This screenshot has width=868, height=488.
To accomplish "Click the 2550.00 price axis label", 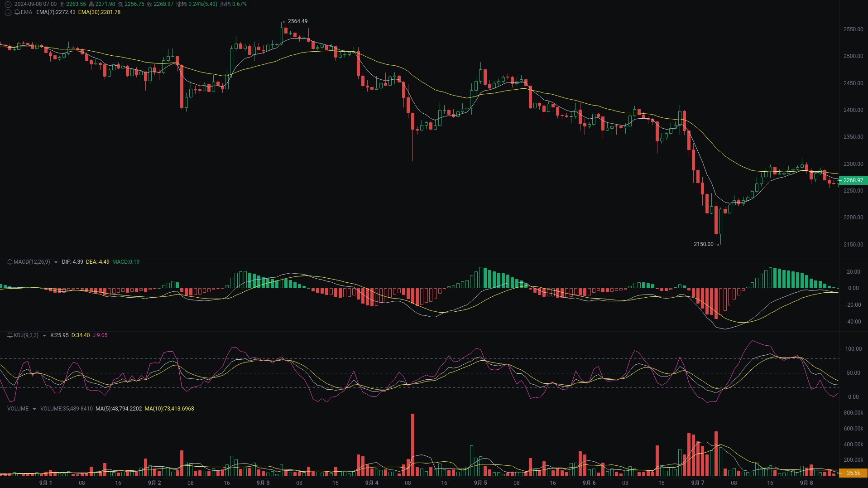I will pos(853,29).
